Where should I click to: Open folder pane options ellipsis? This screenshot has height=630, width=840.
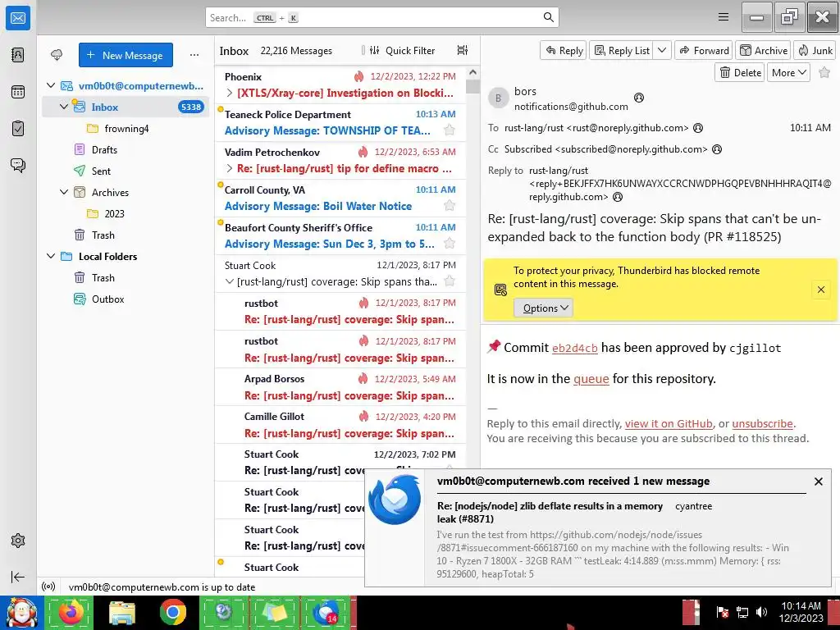[x=194, y=55]
